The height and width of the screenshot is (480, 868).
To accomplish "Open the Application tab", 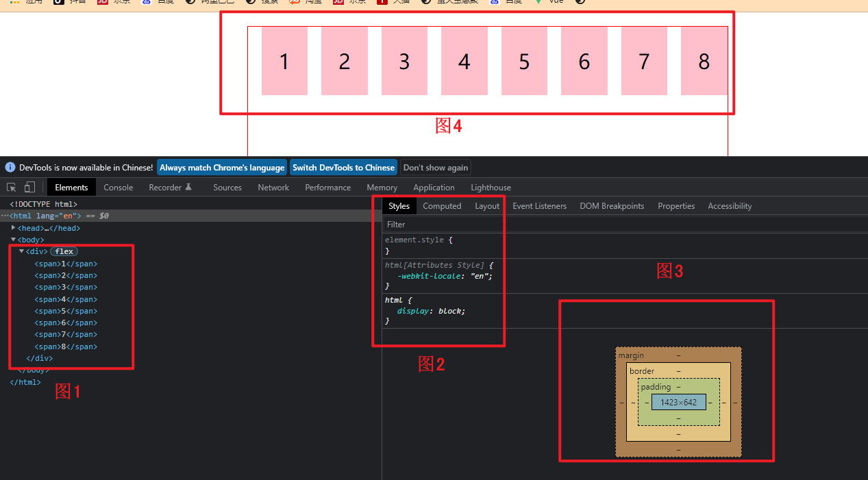I will 434,187.
